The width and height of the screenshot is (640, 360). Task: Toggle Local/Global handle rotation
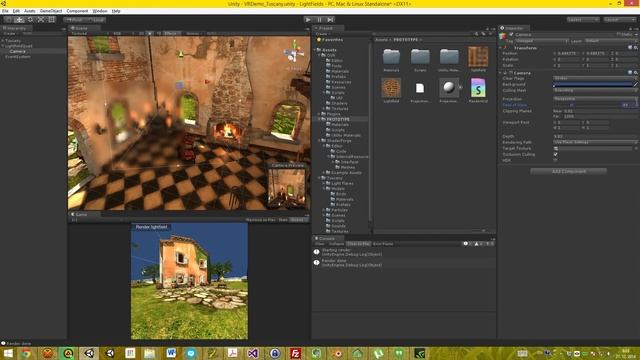click(x=97, y=20)
